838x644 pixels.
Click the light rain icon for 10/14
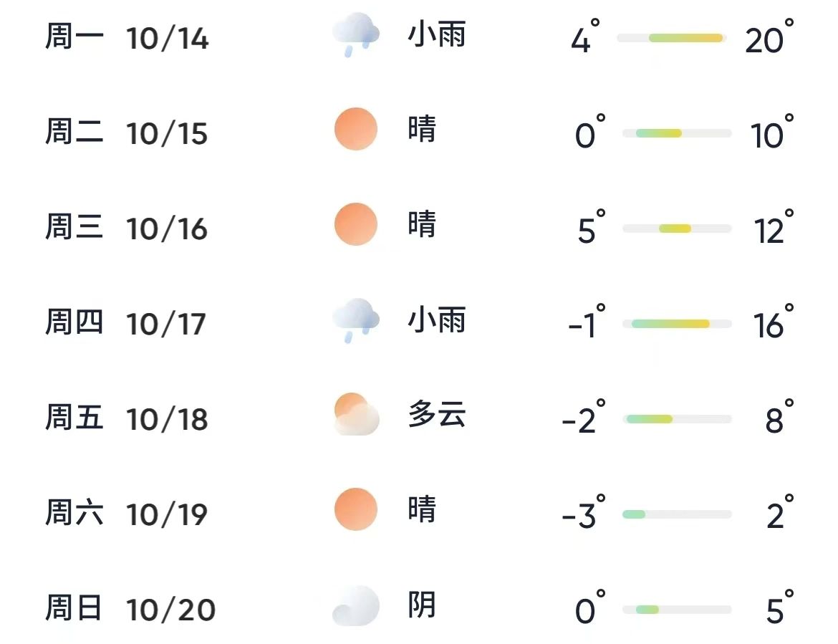click(x=356, y=34)
